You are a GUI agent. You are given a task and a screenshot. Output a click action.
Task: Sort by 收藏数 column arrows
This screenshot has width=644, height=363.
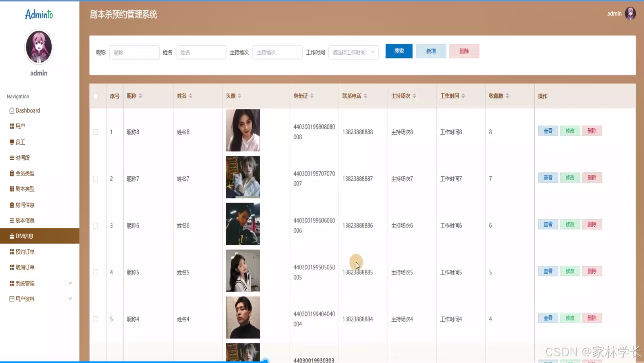tap(507, 96)
